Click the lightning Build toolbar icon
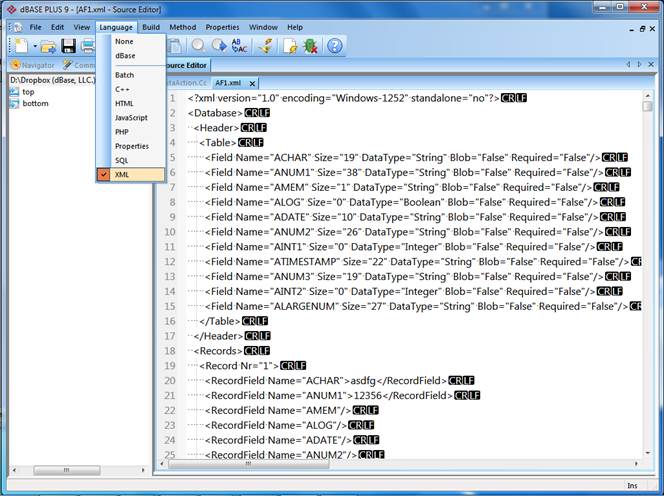Viewport: 664px width, 496px height. tap(265, 46)
